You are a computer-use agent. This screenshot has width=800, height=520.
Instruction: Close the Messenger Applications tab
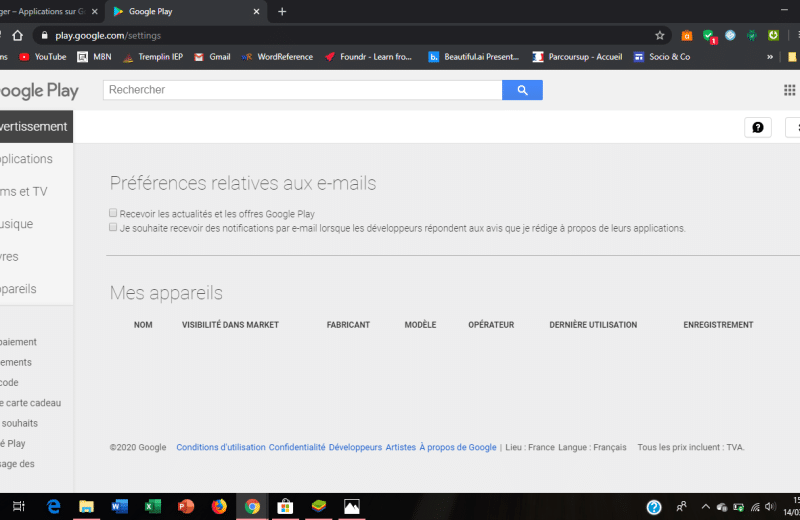pyautogui.click(x=94, y=11)
